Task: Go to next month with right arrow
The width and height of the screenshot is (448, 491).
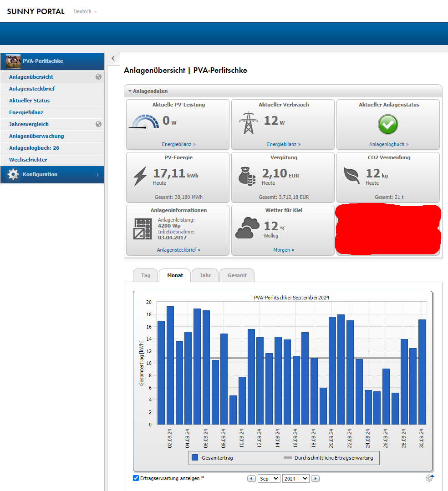Action: click(x=315, y=479)
